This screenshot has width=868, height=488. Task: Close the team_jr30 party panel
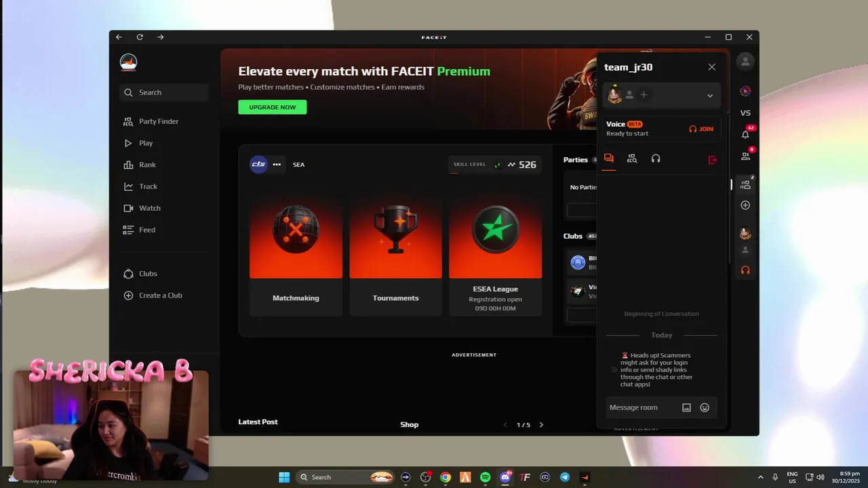pos(711,67)
